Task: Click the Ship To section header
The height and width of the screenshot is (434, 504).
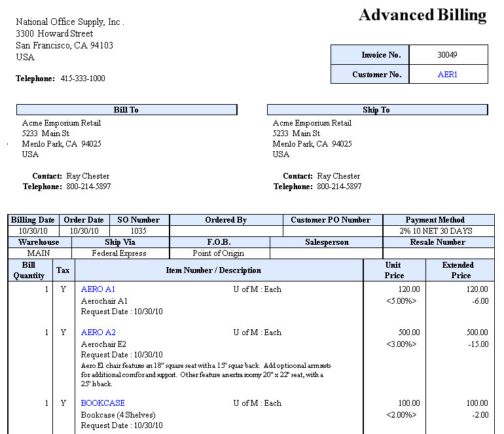Action: point(376,110)
